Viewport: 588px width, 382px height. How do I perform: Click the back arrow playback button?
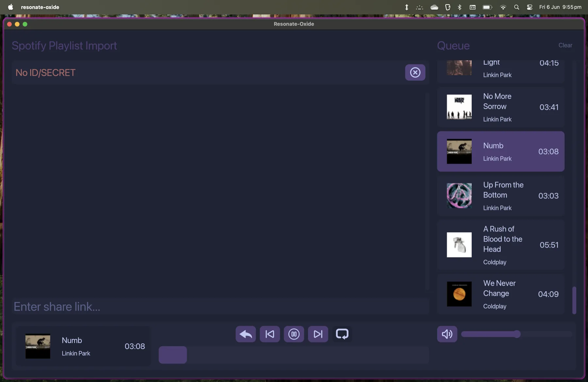pyautogui.click(x=246, y=334)
